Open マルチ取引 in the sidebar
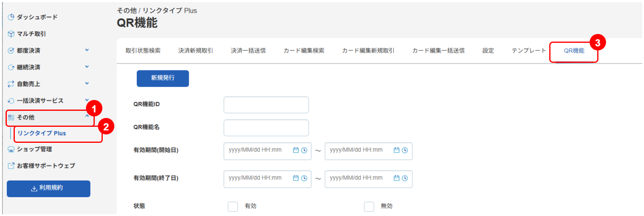The width and height of the screenshot is (644, 216). coord(31,34)
